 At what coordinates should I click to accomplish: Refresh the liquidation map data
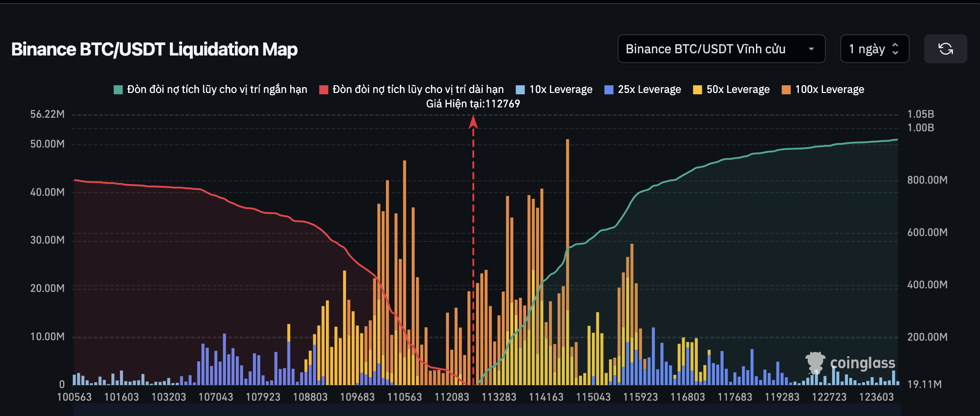click(x=945, y=49)
